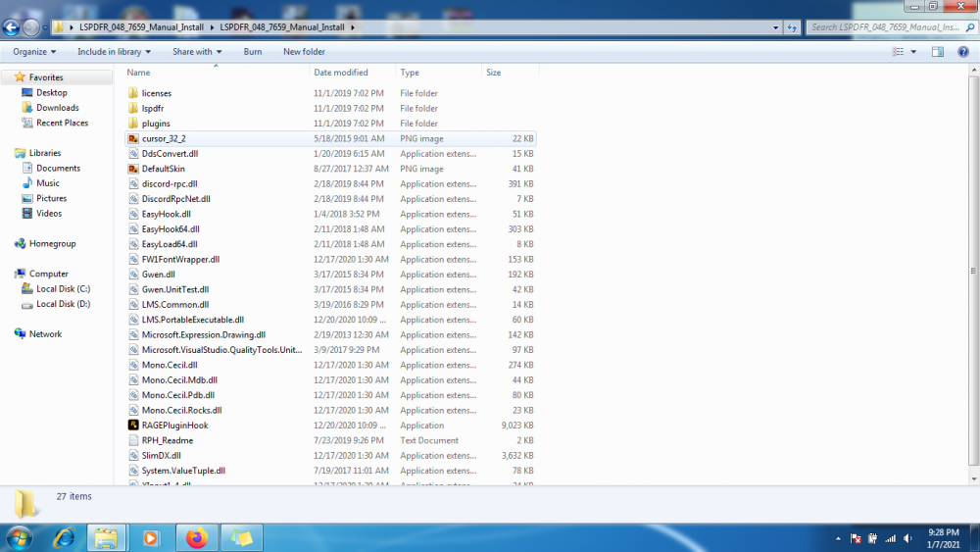This screenshot has height=552, width=980.
Task: Select discord-rpc.dll file
Action: point(170,183)
